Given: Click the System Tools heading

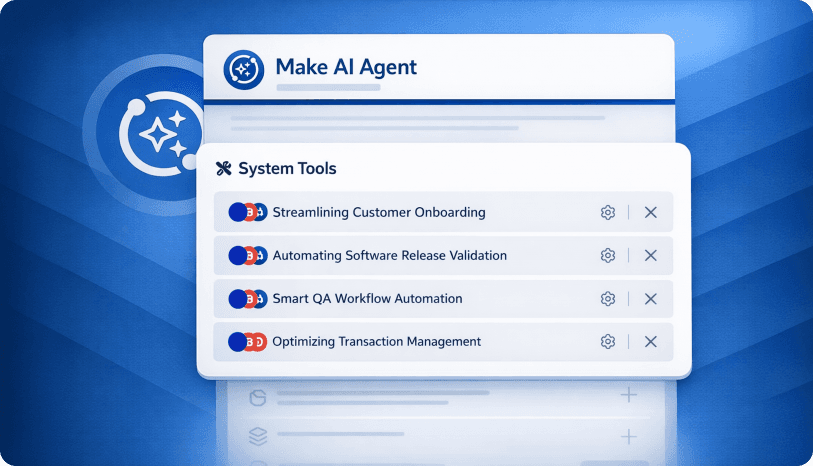Looking at the screenshot, I should (x=287, y=168).
